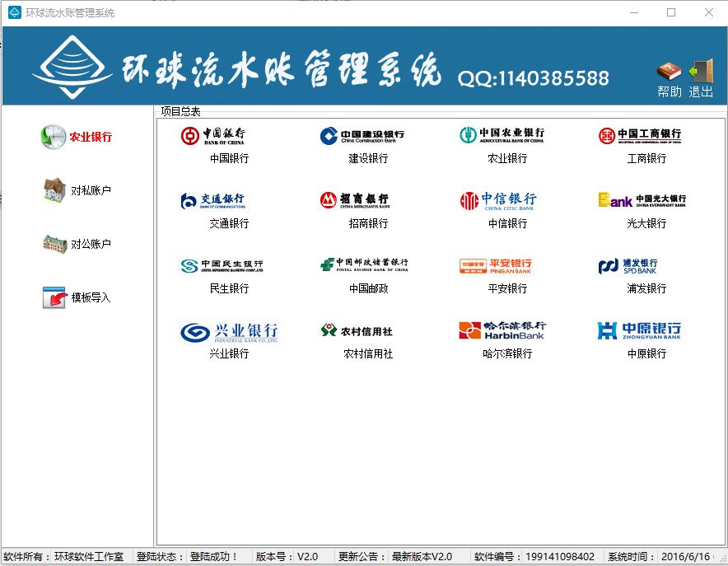Click the 中信银行 caption
The height and width of the screenshot is (566, 728).
pyautogui.click(x=507, y=223)
